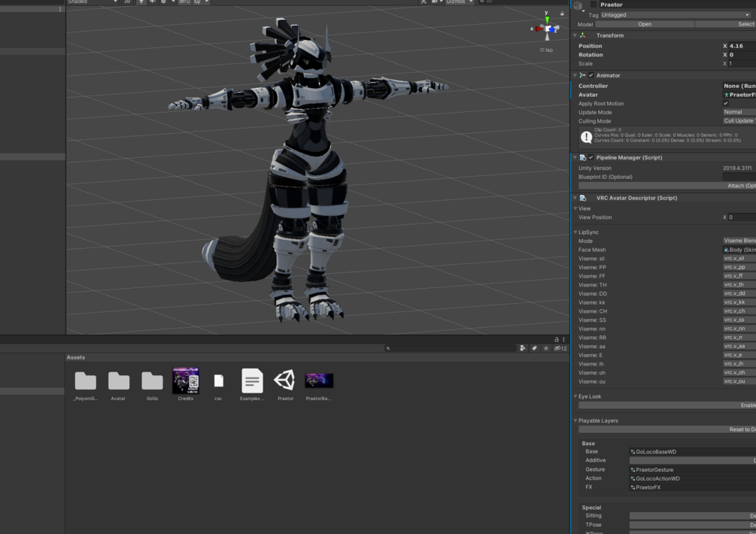Click the red X axis cone on scene gizmo
The height and width of the screenshot is (534, 756).
[x=539, y=29]
